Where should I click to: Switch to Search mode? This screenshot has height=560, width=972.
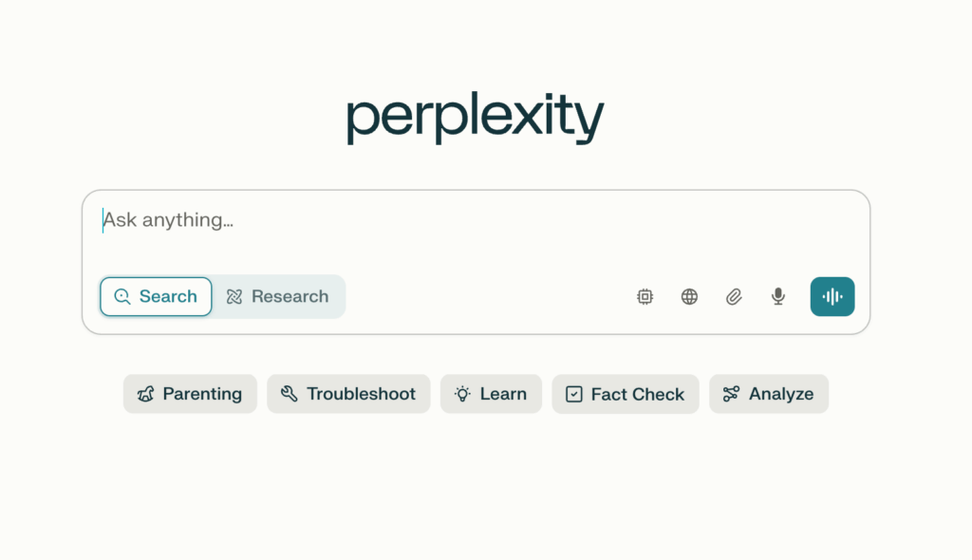pos(157,296)
